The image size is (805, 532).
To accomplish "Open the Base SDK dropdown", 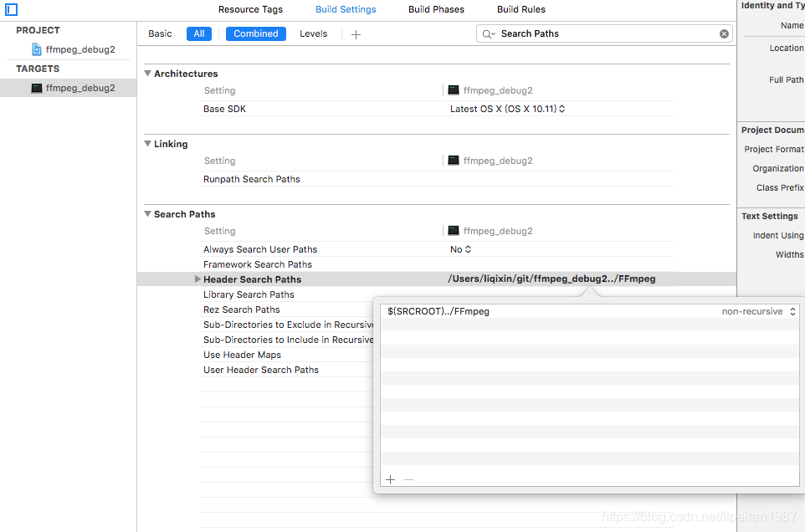I will pos(507,109).
